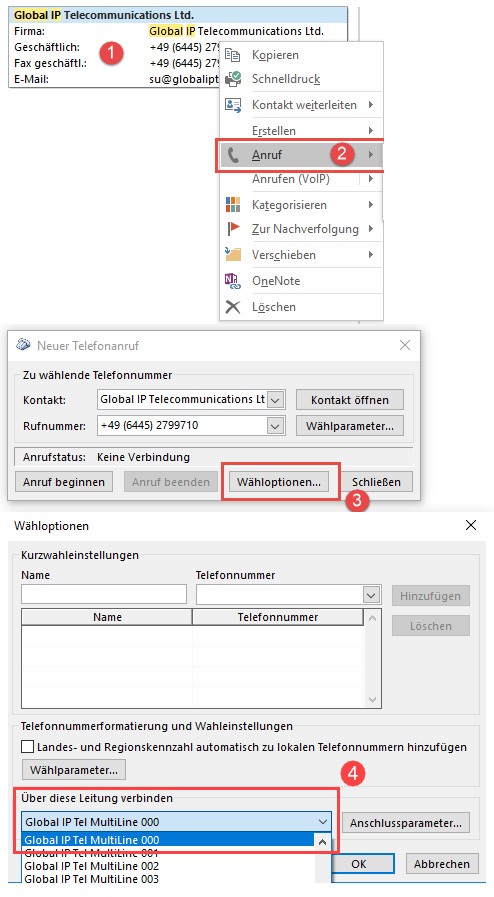The height and width of the screenshot is (897, 494).
Task: Click the Anschlussparameter... button
Action: tap(406, 823)
